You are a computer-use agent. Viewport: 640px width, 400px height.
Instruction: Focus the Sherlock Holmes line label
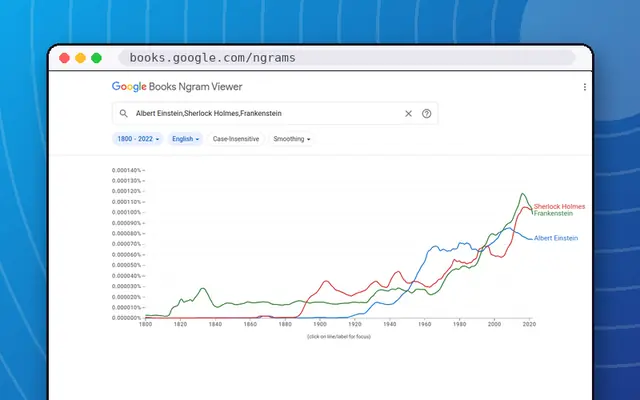(x=559, y=207)
